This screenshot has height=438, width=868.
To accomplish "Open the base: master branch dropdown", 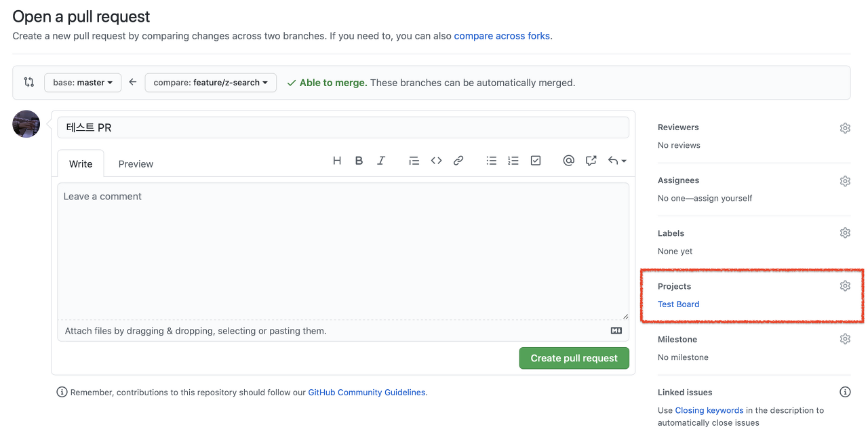I will tap(82, 82).
